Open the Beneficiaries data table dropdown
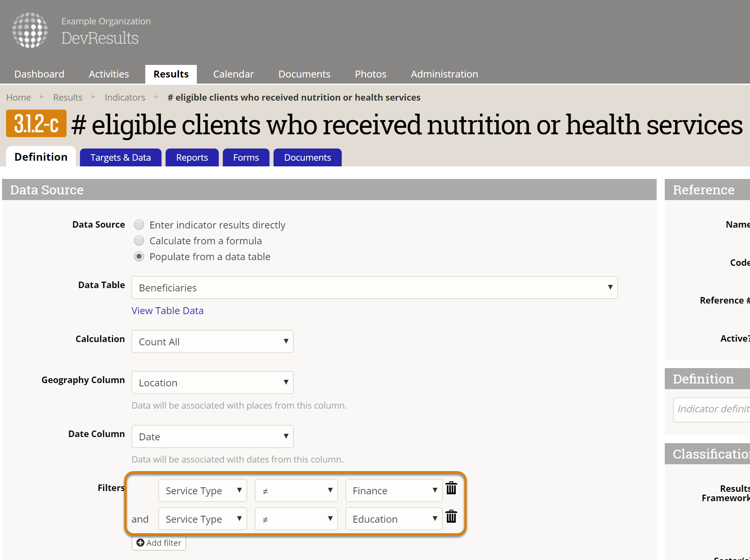750x560 pixels. (374, 288)
